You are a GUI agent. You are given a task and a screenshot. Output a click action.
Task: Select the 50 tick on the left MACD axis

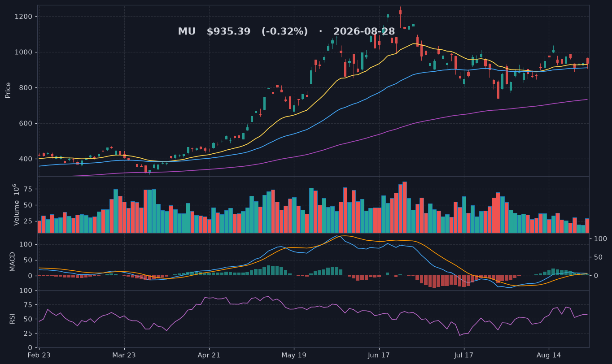tap(28, 260)
